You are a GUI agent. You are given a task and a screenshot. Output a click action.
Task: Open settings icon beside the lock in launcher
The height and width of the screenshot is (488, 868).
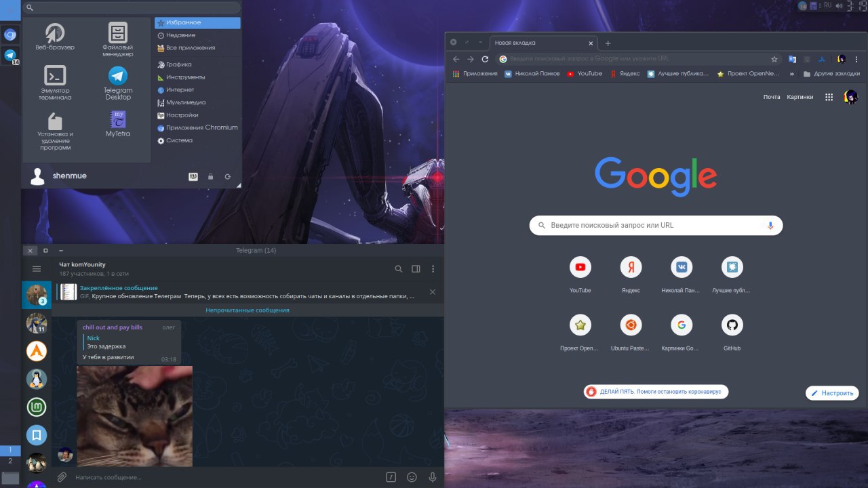click(x=193, y=177)
